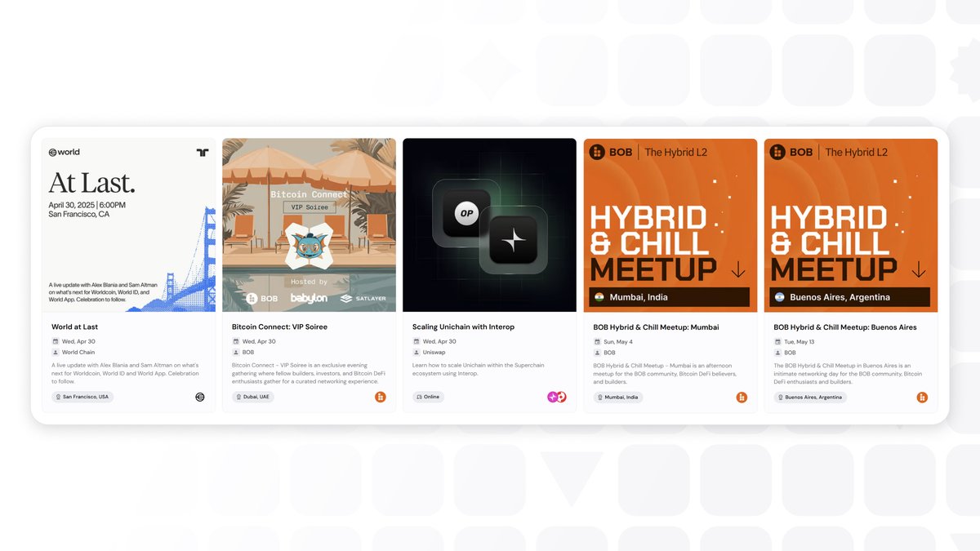This screenshot has width=980, height=551.
Task: Click 'Wed, Apr 30' date on Bitcoin Connect card
Action: pyautogui.click(x=259, y=341)
